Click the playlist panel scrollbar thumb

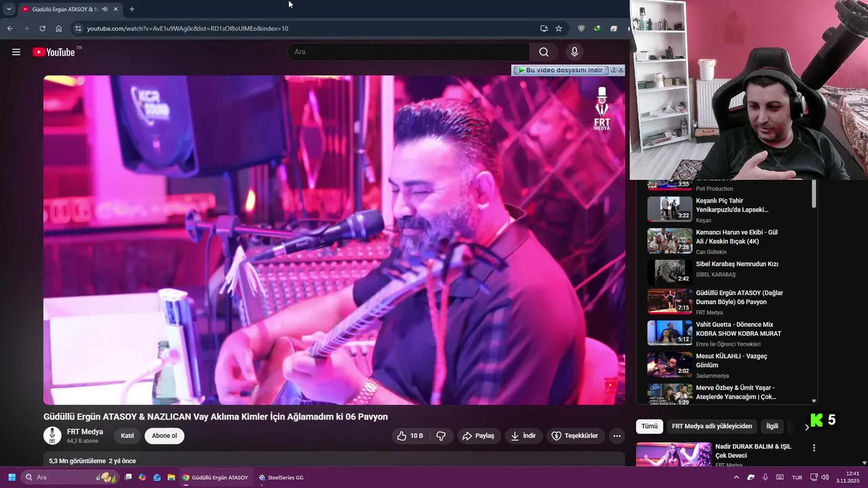(814, 193)
